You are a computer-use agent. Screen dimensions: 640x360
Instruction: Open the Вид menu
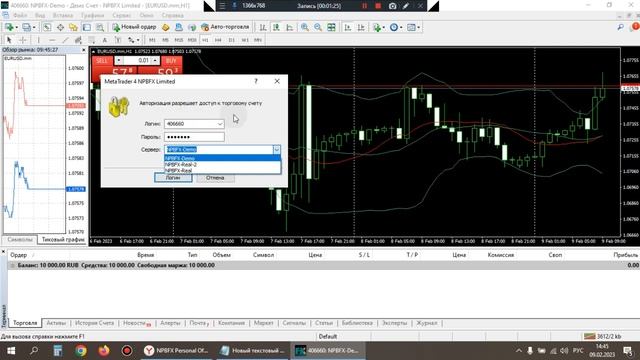pyautogui.click(x=40, y=16)
